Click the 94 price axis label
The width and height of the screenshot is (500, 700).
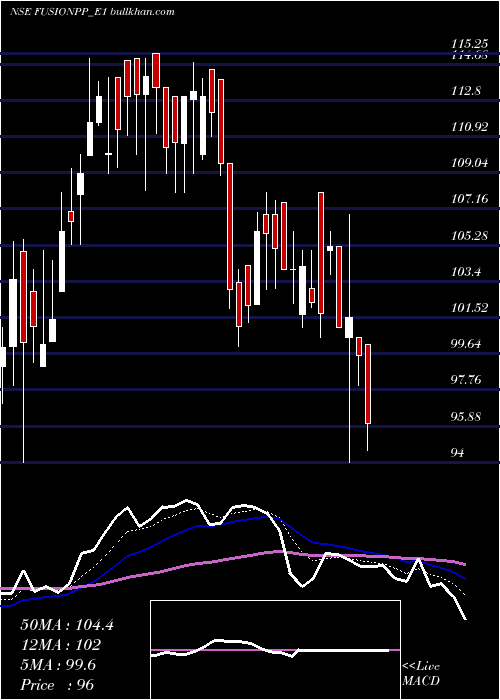pos(458,453)
